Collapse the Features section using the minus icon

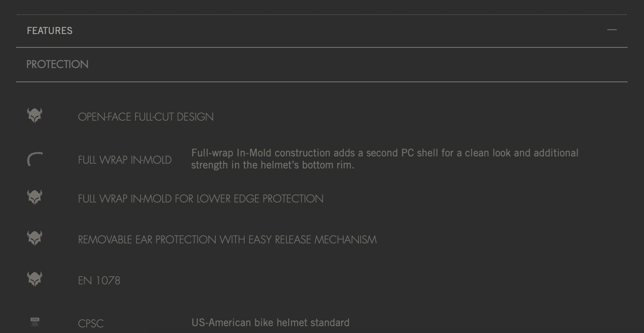point(612,30)
